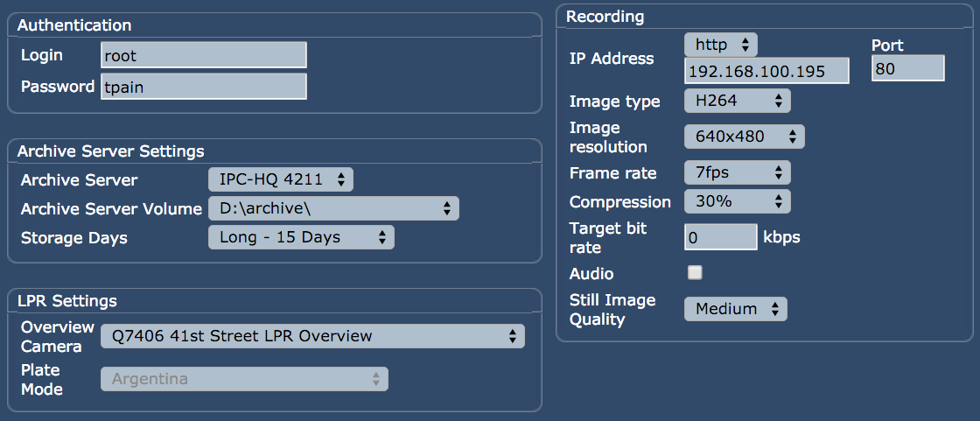Click the disabled Plate Mode Argentina dropdown
Screen dimensions: 980x421
(x=244, y=378)
